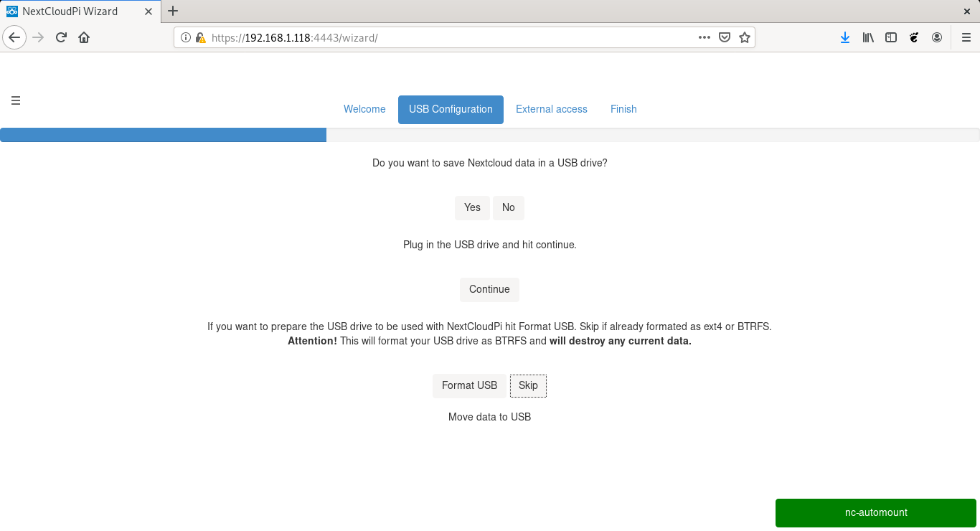Click the GNOME Shell extension foot icon
This screenshot has width=980, height=531.
tap(914, 37)
